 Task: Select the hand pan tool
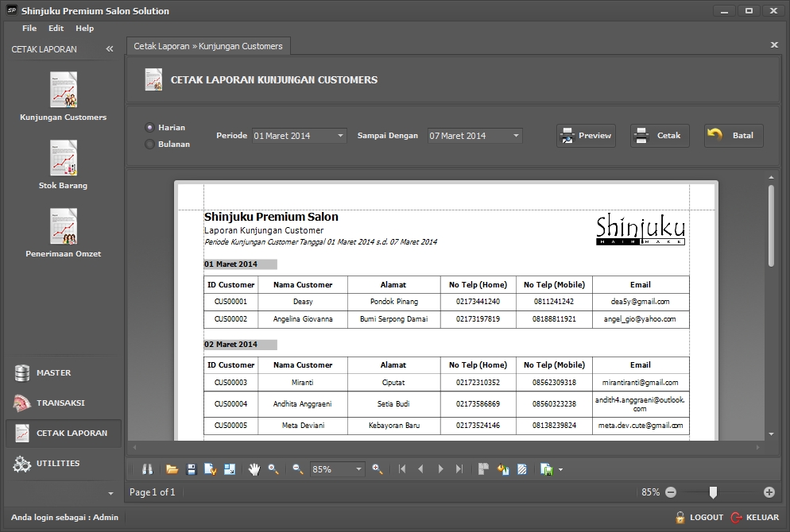point(254,469)
